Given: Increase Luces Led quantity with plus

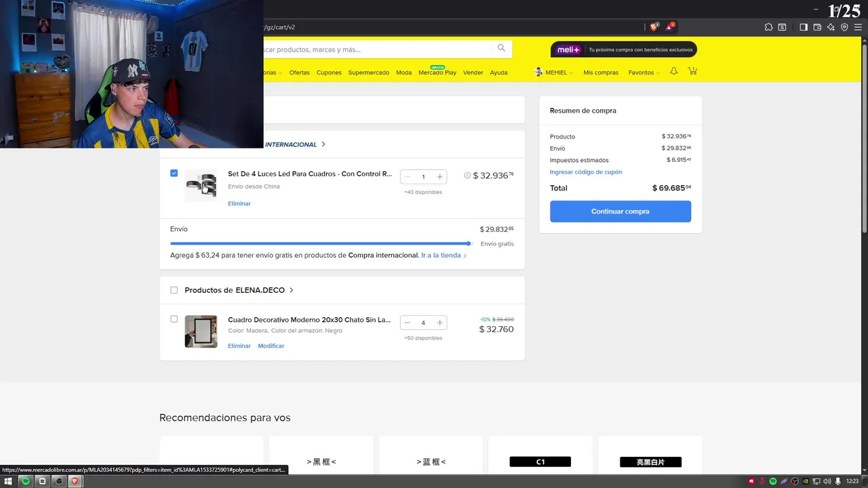Looking at the screenshot, I should coord(439,177).
